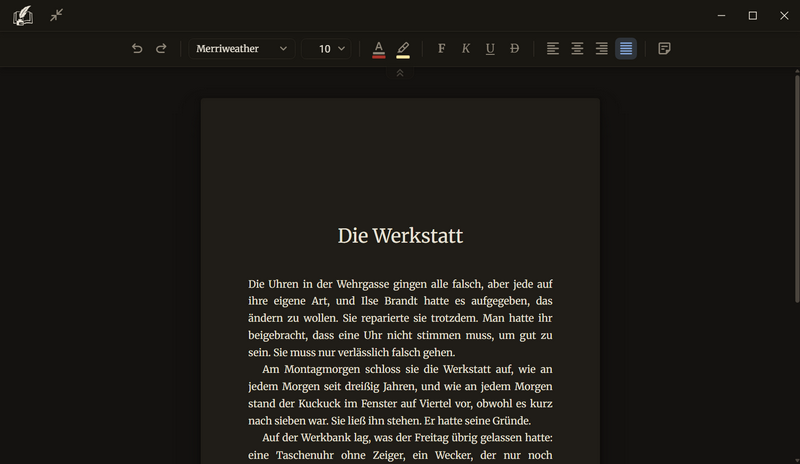Click the heading "Die Werkstatt"
800x464 pixels.
(x=400, y=236)
